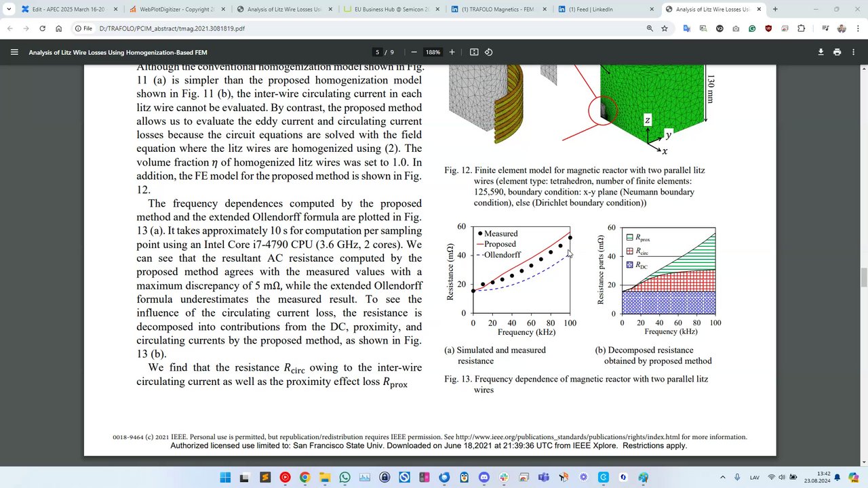Edit the current page number field
The width and height of the screenshot is (868, 488).
[x=378, y=52]
